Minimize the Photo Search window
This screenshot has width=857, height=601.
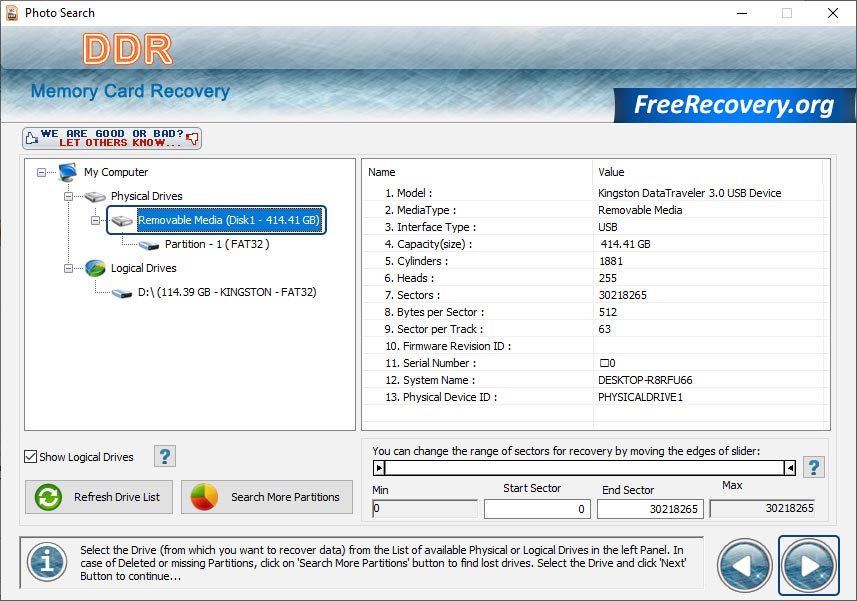tap(742, 13)
